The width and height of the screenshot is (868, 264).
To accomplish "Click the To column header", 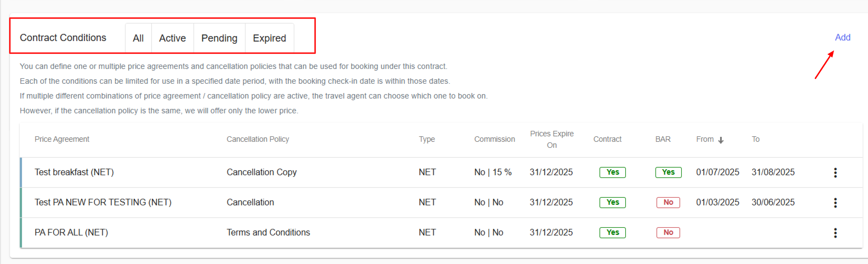I will point(755,139).
